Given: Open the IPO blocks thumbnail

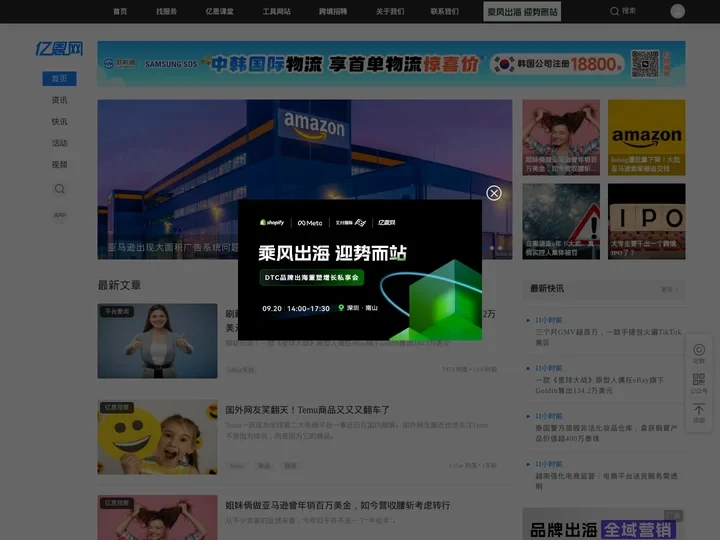Looking at the screenshot, I should (x=647, y=221).
